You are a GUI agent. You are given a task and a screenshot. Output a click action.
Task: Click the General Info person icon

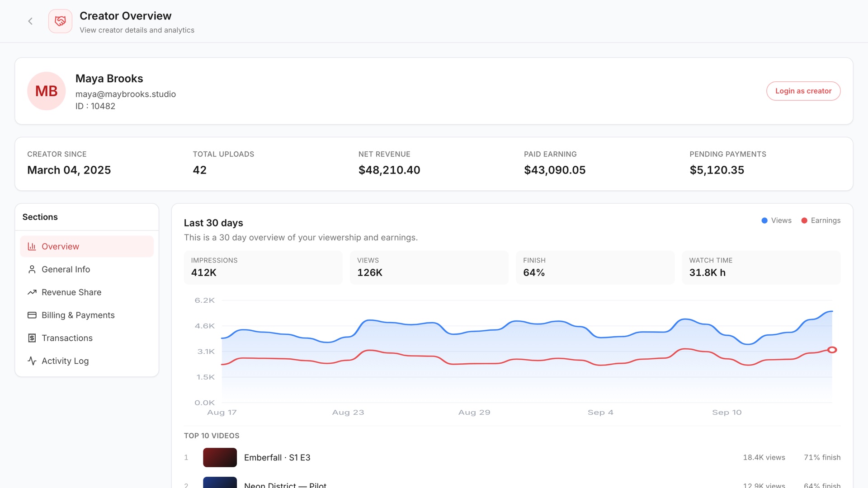tap(32, 269)
